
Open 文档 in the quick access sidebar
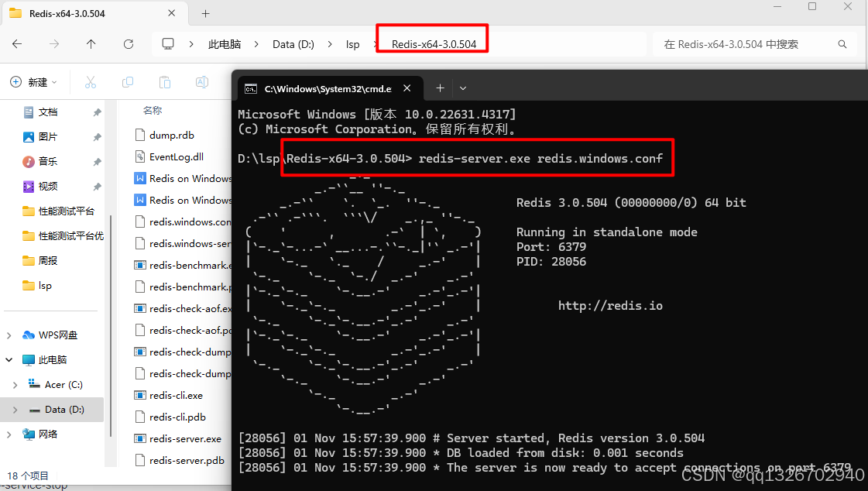click(48, 112)
